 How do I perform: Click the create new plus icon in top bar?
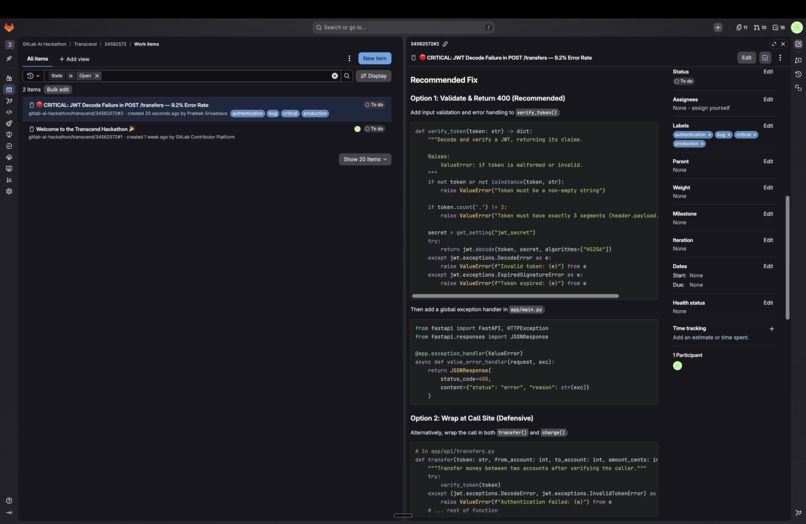[x=718, y=27]
